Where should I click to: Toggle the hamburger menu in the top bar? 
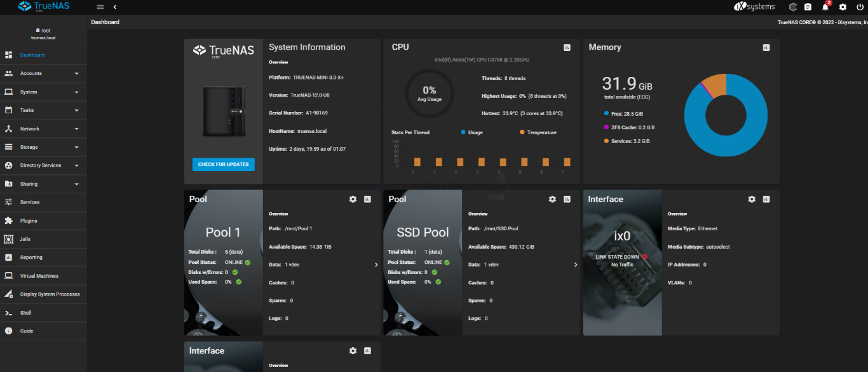(x=100, y=7)
